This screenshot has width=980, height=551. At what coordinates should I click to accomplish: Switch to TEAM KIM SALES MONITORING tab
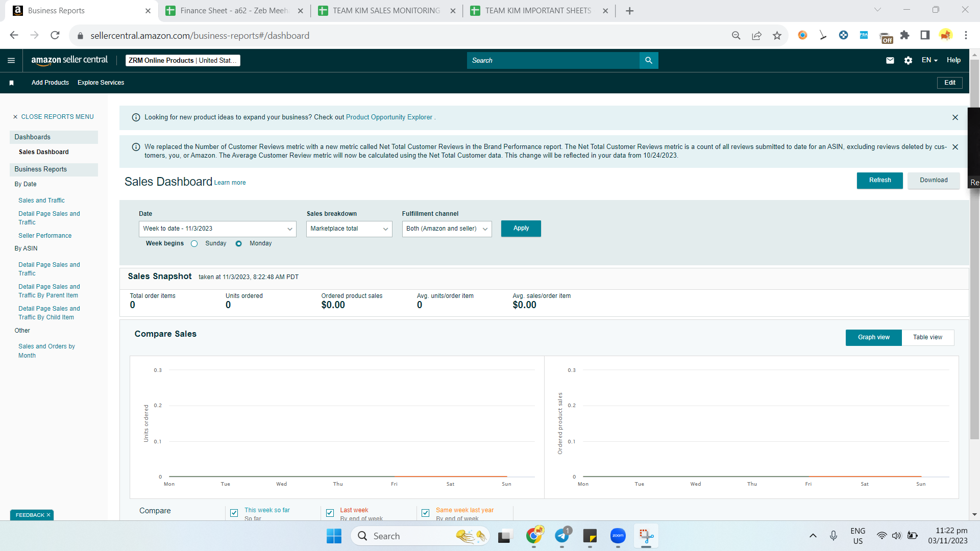(386, 11)
